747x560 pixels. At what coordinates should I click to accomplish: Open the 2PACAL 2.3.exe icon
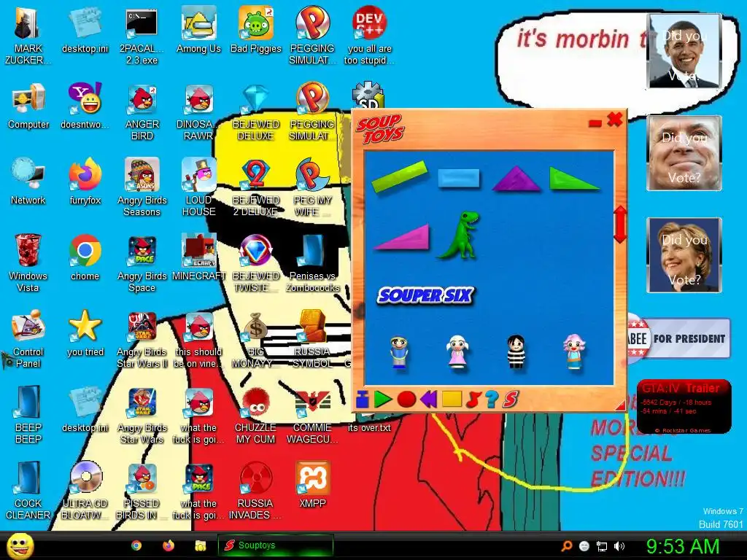[142, 35]
